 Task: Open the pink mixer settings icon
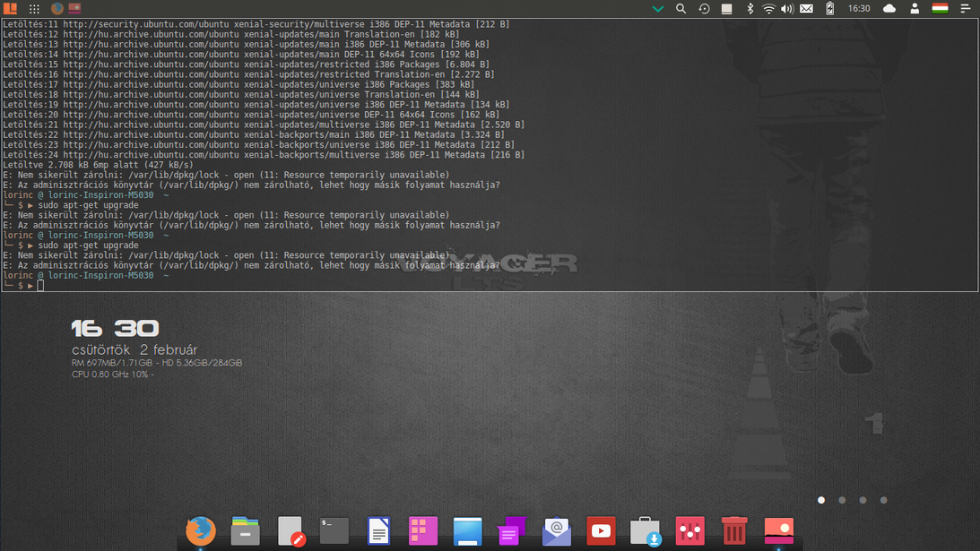(x=690, y=531)
